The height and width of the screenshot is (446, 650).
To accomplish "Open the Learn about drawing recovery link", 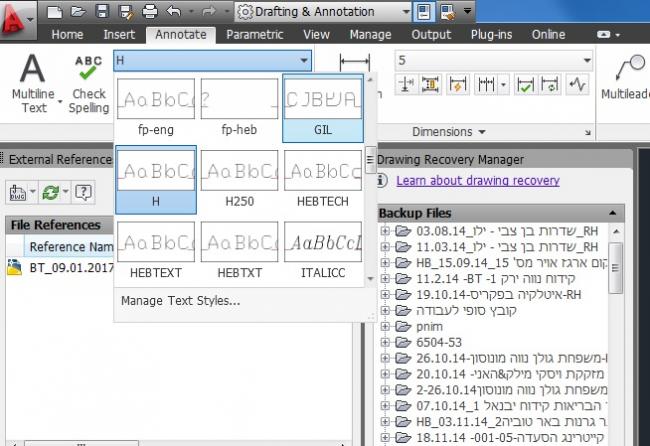I will [478, 181].
